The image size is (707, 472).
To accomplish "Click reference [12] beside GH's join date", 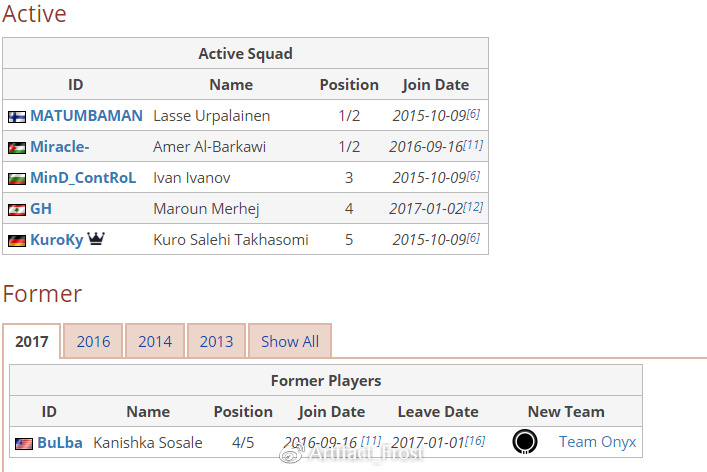I will 473,206.
